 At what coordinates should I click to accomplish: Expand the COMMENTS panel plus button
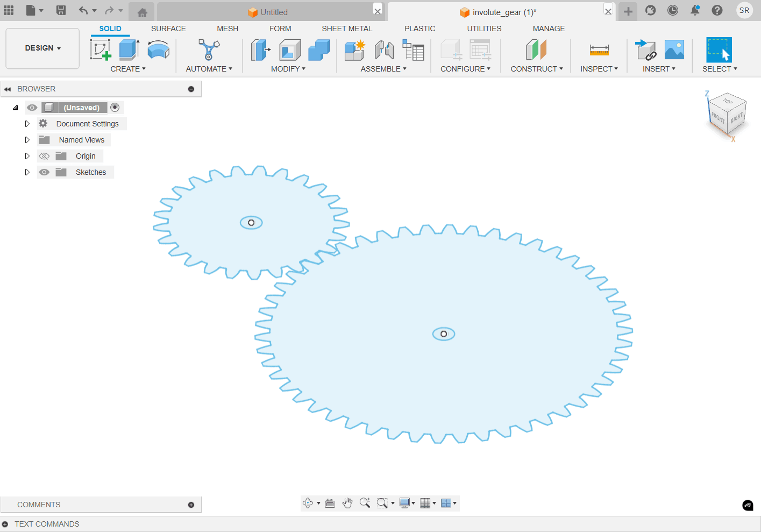tap(191, 505)
